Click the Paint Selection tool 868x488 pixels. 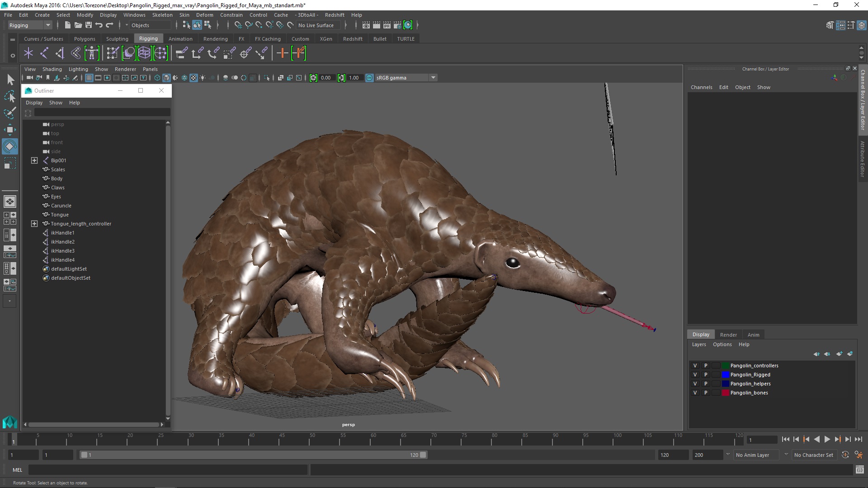click(x=9, y=113)
